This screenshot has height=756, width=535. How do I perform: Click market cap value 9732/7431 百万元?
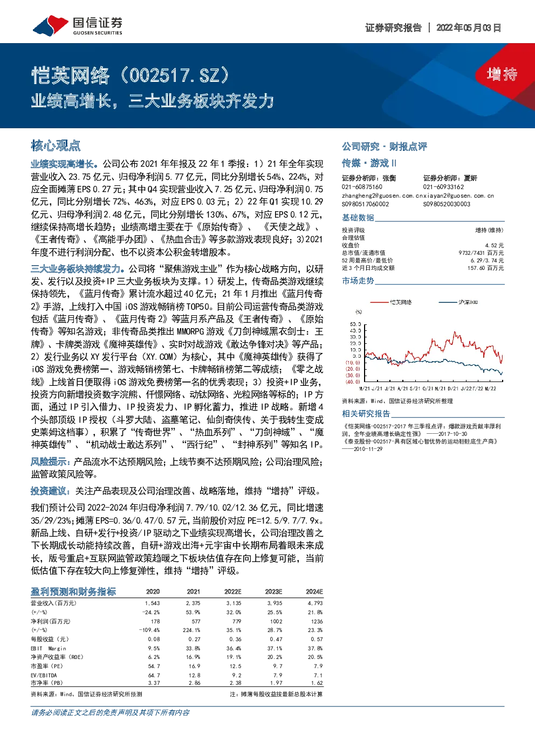(481, 253)
